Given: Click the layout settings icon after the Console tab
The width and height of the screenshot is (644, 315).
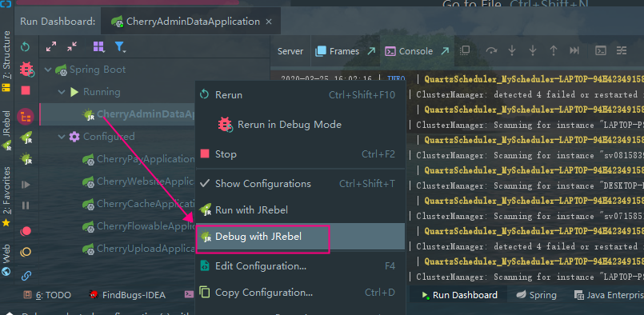Looking at the screenshot, I should click(465, 50).
